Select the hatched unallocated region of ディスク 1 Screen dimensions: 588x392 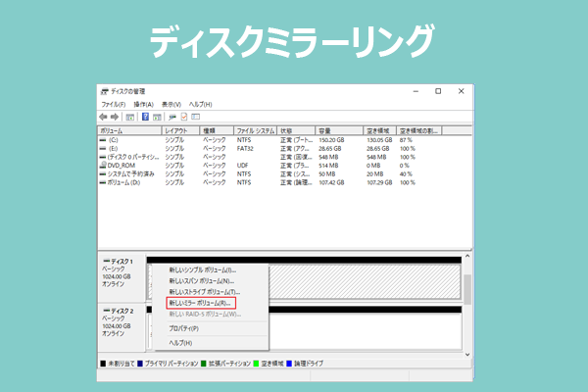(x=365, y=281)
